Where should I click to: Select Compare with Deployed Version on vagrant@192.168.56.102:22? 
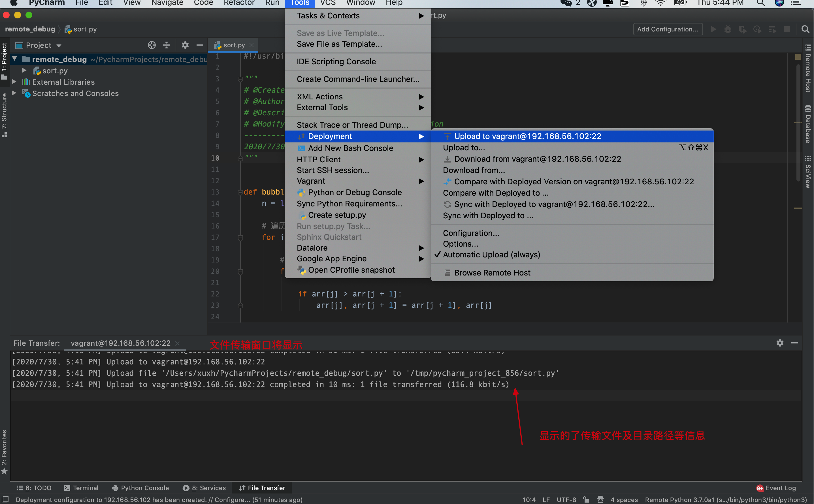572,181
